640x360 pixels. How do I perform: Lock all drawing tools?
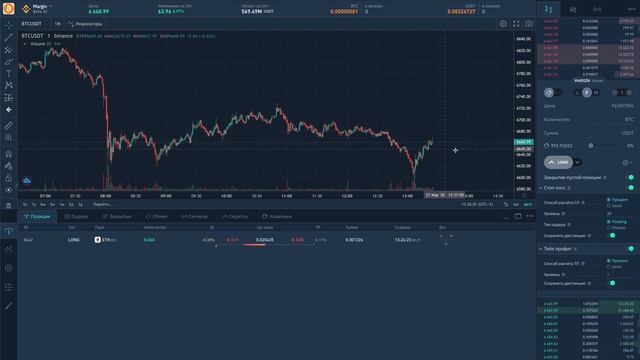pyautogui.click(x=9, y=178)
